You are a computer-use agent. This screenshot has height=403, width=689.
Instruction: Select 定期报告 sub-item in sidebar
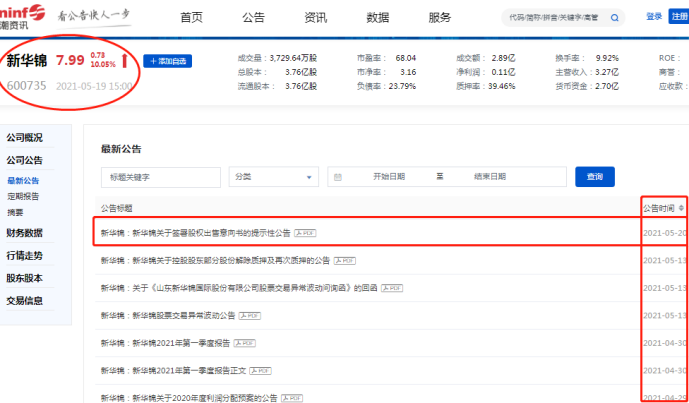(x=23, y=196)
